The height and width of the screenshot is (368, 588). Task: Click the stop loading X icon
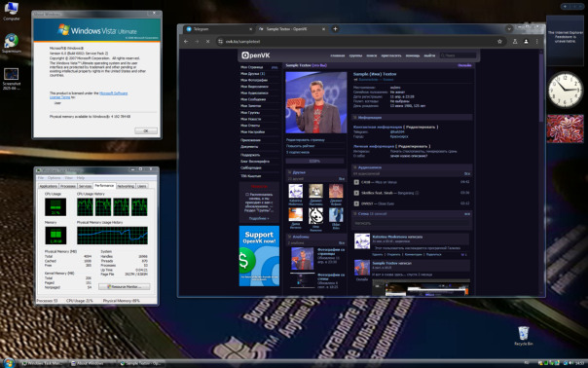tap(207, 42)
